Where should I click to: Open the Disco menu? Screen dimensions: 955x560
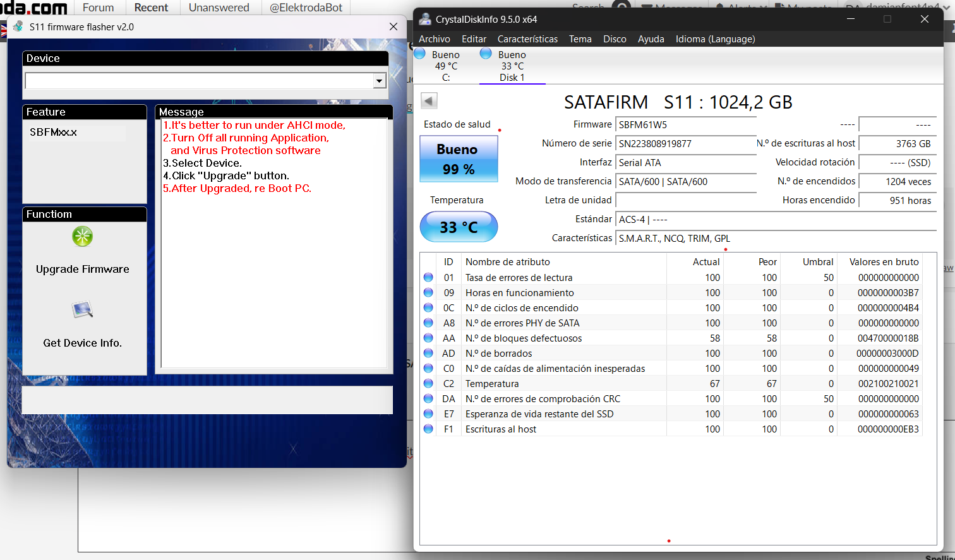point(615,39)
